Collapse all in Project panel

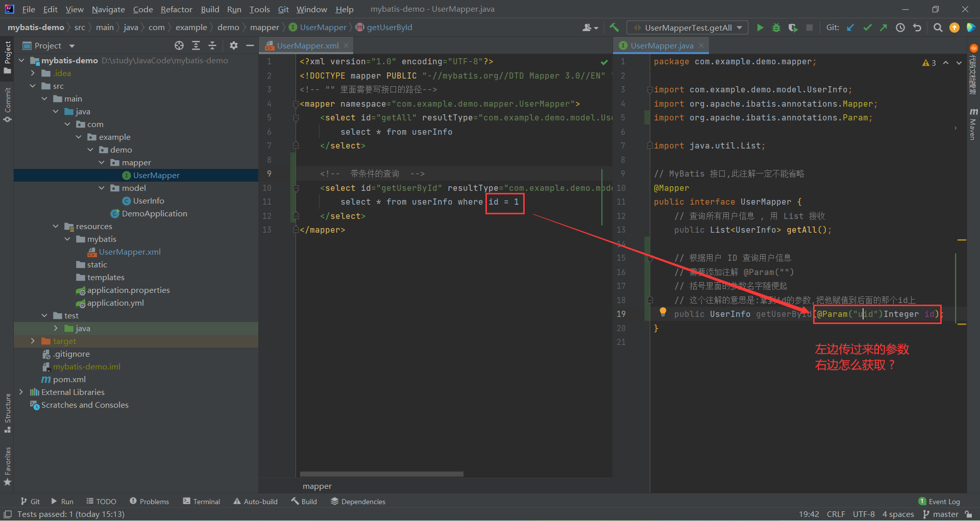tap(212, 45)
